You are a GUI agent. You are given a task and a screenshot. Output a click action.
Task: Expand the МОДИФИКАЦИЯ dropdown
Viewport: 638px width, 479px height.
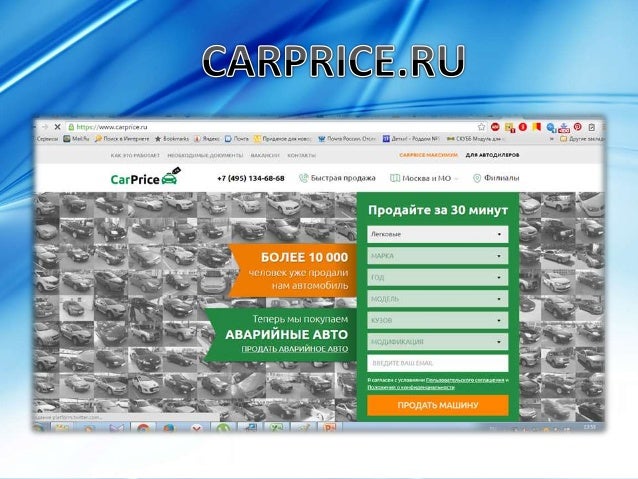pos(438,342)
